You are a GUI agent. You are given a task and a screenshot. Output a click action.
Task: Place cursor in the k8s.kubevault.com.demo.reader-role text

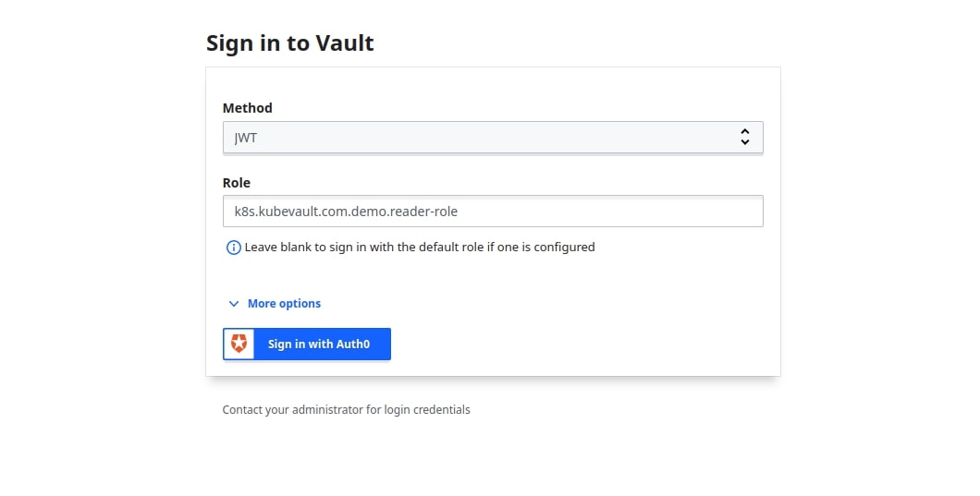346,211
